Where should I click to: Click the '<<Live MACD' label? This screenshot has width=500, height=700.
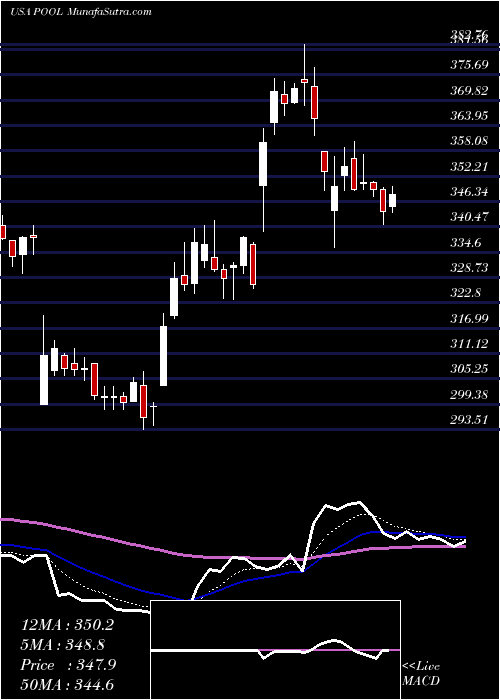click(x=421, y=674)
